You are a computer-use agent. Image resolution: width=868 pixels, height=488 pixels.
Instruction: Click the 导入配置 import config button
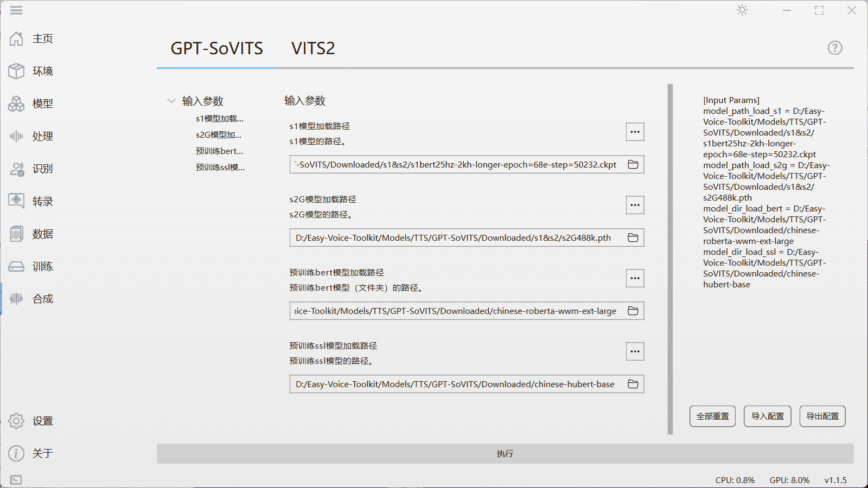(768, 416)
